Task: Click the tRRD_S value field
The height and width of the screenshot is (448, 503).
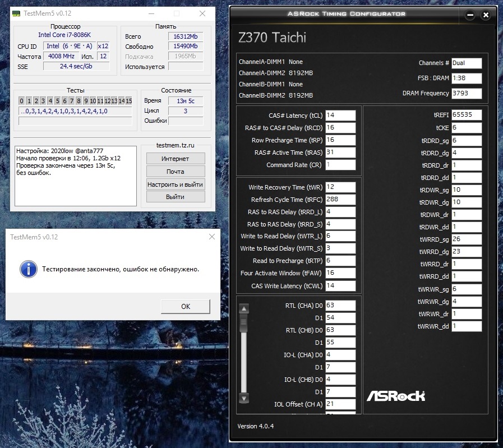Action: point(340,224)
